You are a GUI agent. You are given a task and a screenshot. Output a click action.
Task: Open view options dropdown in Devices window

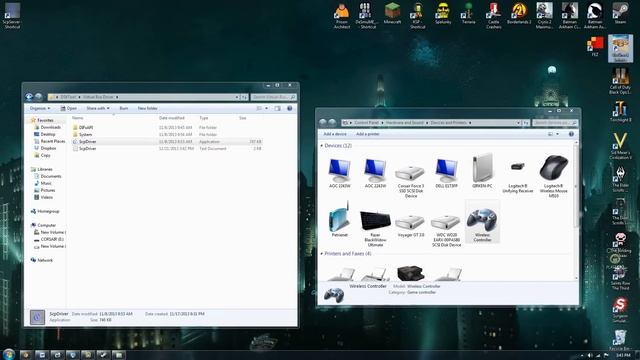(x=558, y=134)
